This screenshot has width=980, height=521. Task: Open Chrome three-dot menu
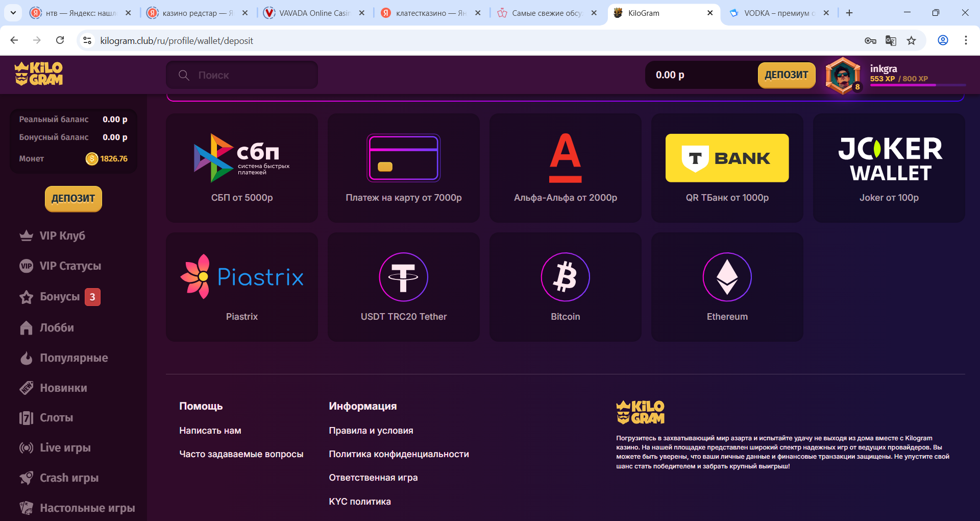(x=965, y=40)
